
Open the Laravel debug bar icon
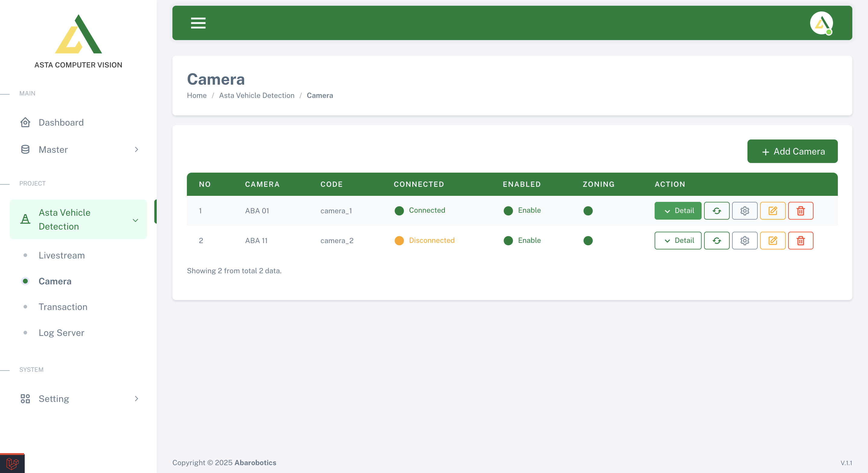12,464
